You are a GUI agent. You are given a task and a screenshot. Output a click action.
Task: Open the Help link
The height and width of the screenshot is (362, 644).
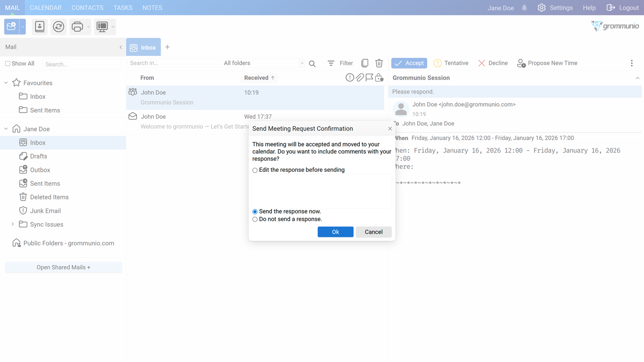[x=589, y=8]
